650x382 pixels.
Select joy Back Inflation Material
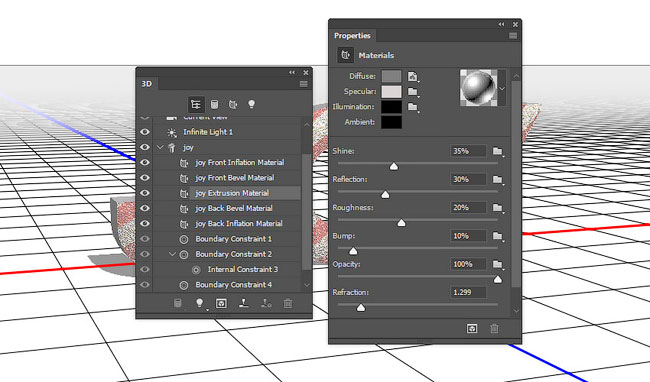(x=227, y=223)
